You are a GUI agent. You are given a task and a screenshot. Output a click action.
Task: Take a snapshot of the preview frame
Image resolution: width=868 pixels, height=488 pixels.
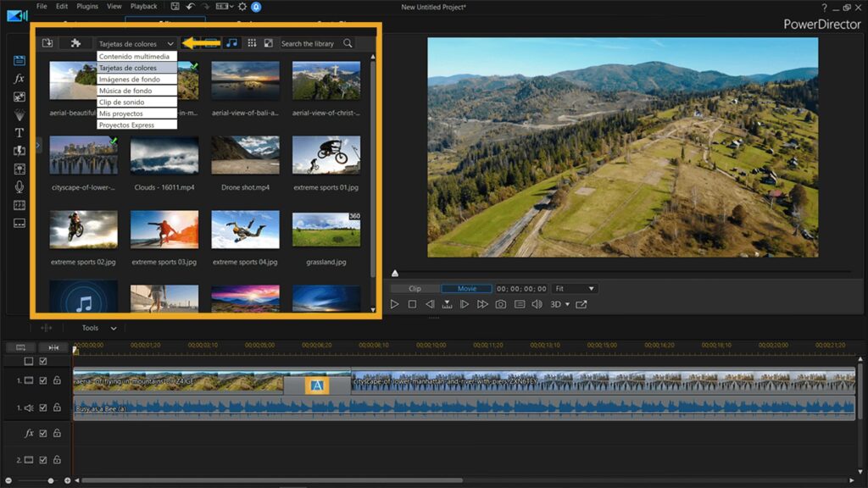pos(500,303)
